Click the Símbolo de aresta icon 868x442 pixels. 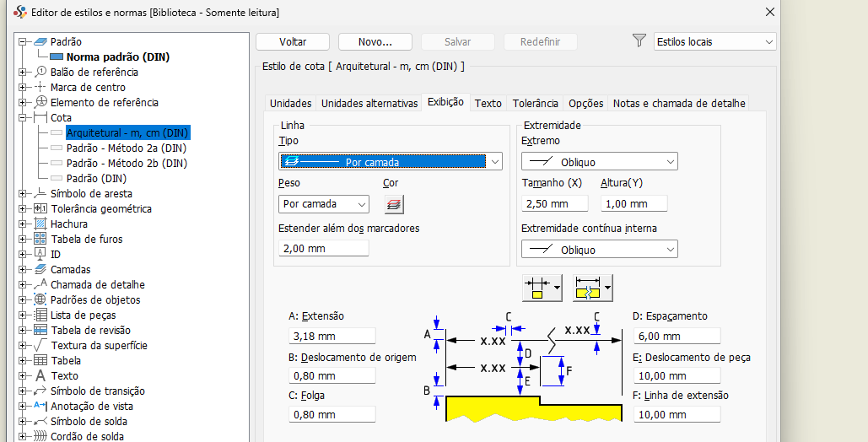coord(40,193)
